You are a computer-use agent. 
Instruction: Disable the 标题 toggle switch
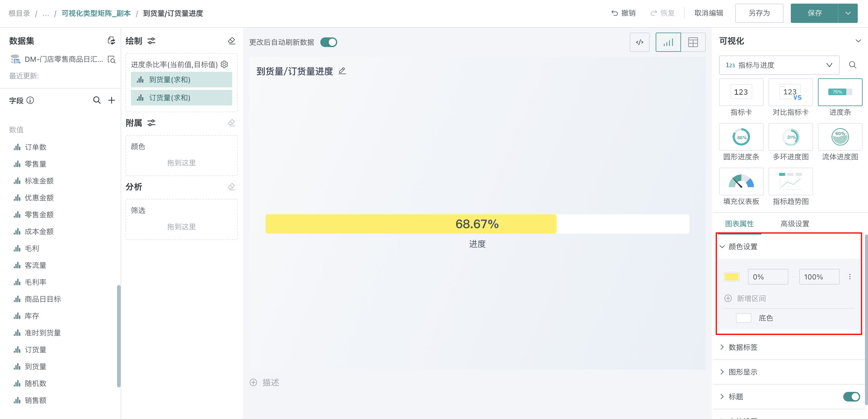coord(851,396)
